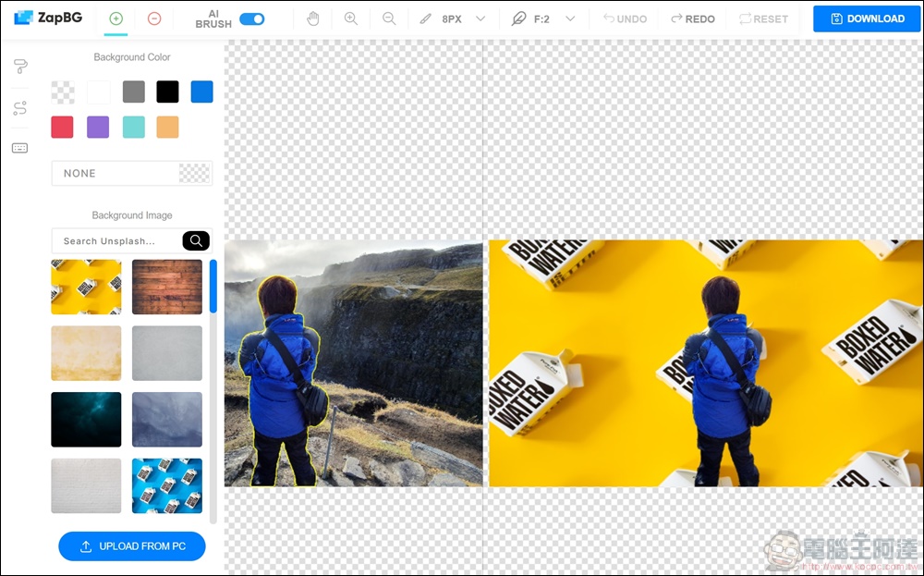Redo the last edit
The image size is (924, 576).
tap(693, 18)
